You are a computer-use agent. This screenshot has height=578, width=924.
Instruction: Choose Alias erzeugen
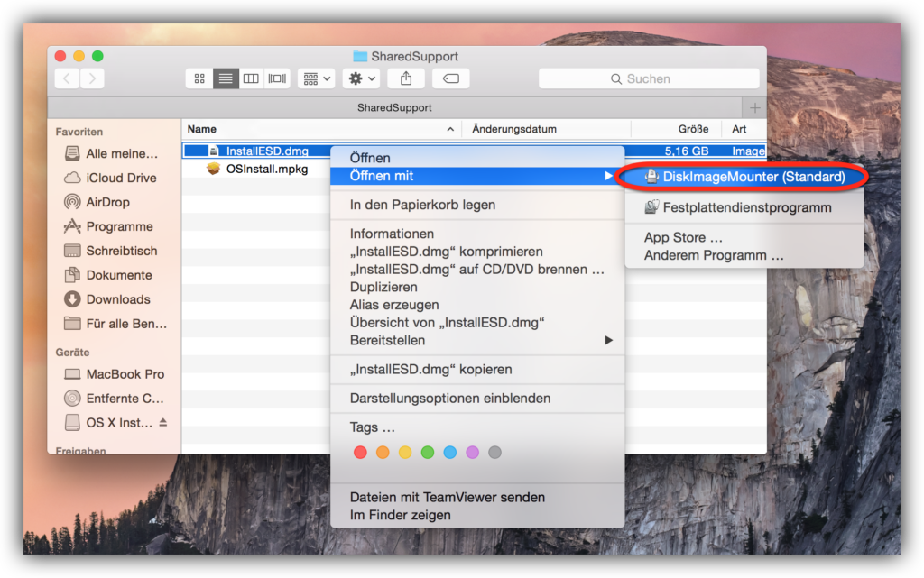point(477,305)
